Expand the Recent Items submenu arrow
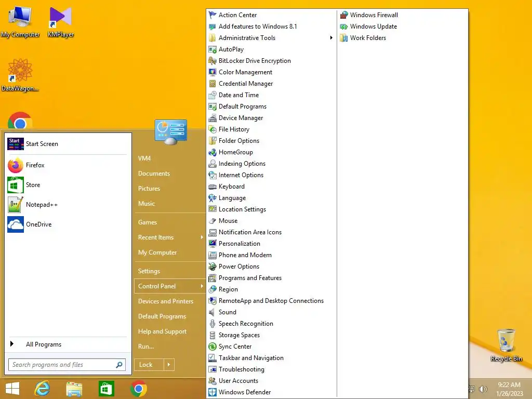Viewport: 532px width, 399px height. pyautogui.click(x=202, y=237)
